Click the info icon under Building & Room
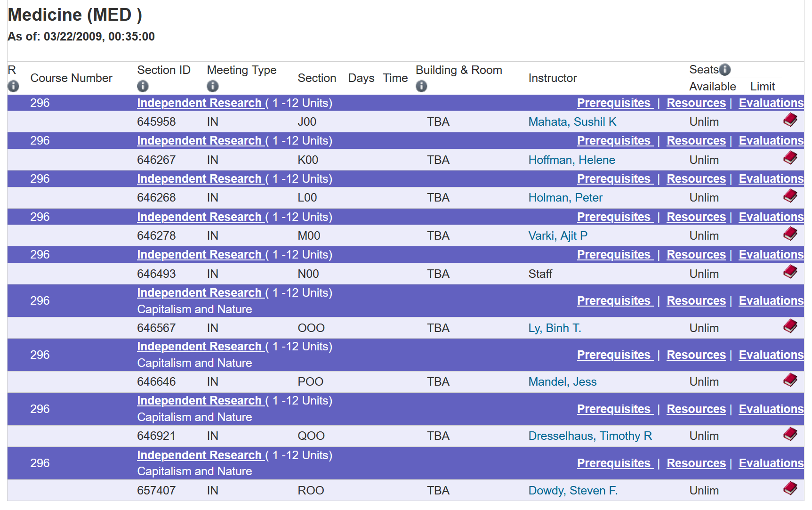This screenshot has width=812, height=510. (x=421, y=86)
